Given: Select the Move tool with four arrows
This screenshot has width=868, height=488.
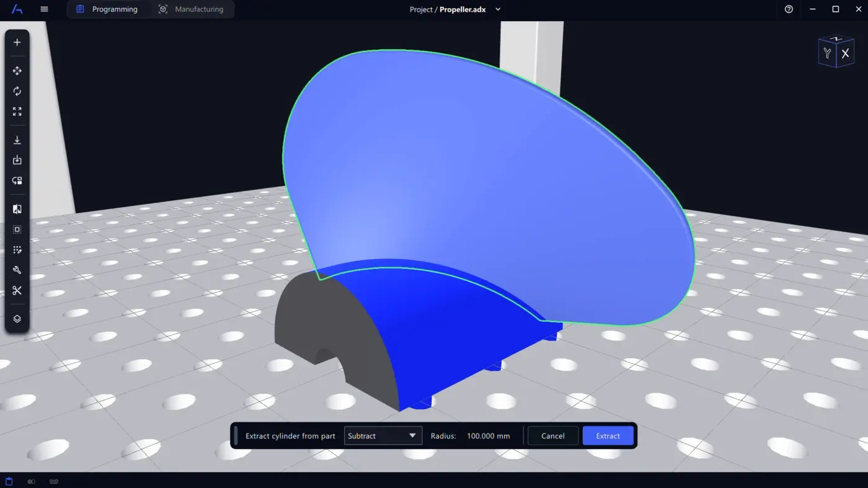Looking at the screenshot, I should (17, 71).
